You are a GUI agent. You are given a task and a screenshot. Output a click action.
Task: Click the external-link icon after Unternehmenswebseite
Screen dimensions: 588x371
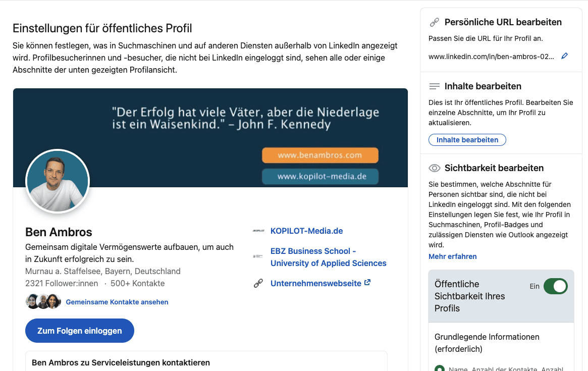click(367, 283)
